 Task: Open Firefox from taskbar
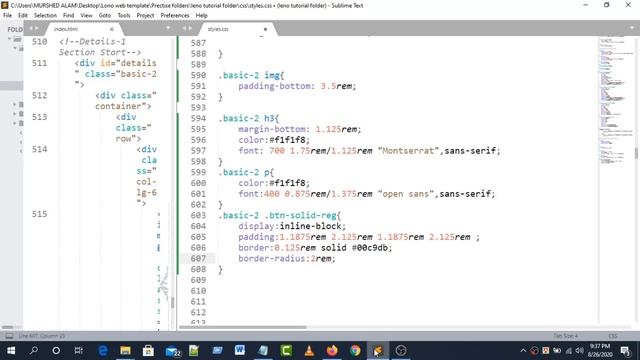pyautogui.click(x=332, y=351)
